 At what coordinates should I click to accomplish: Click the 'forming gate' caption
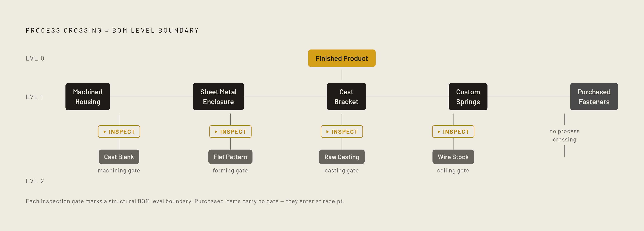[x=230, y=170]
